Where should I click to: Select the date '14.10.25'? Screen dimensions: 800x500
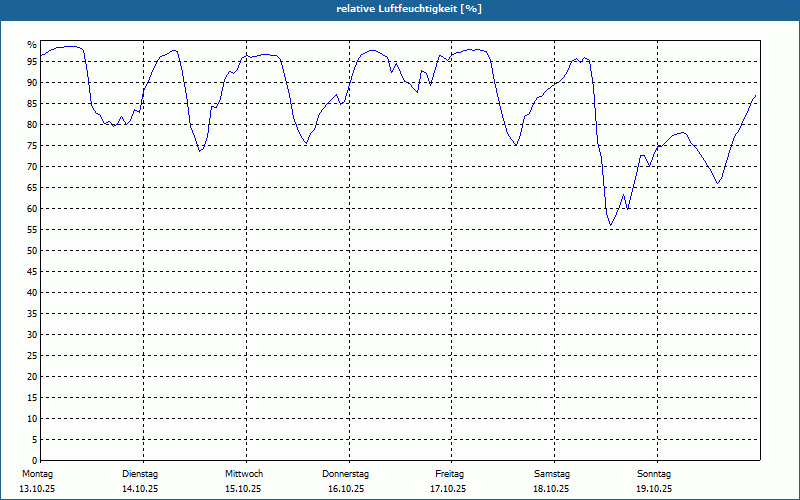pyautogui.click(x=140, y=489)
